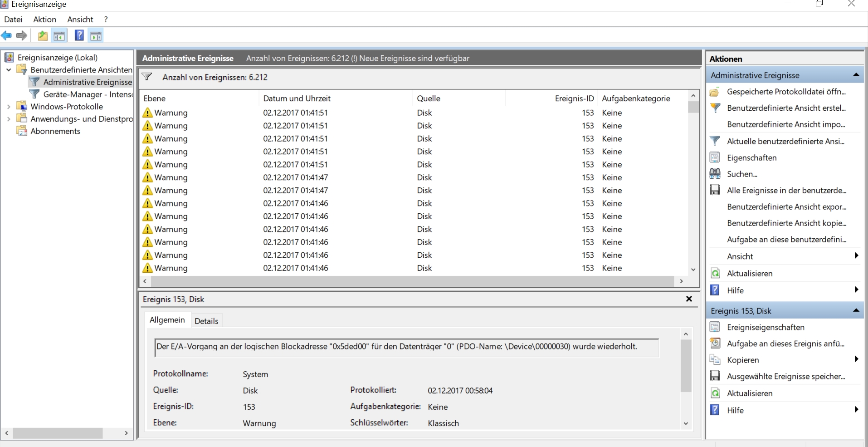The height and width of the screenshot is (447, 868).
Task: Save all events (Alle Ereignisse in der benutzerde...)
Action: (x=786, y=190)
